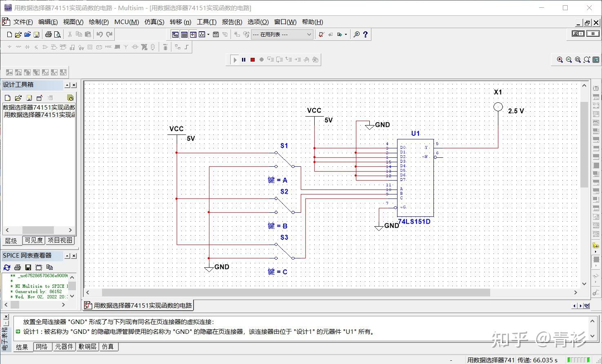
Task: Click the help question mark icon
Action: coord(365,35)
